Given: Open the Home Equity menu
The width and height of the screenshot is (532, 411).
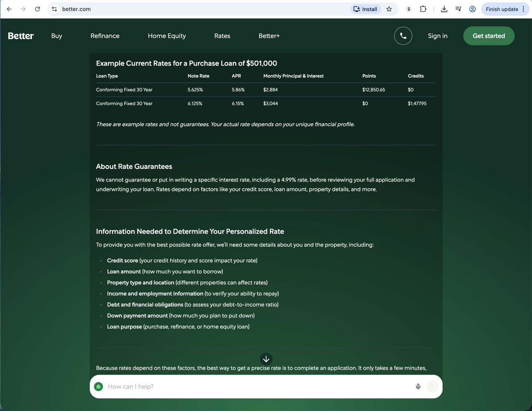Looking at the screenshot, I should pos(167,36).
